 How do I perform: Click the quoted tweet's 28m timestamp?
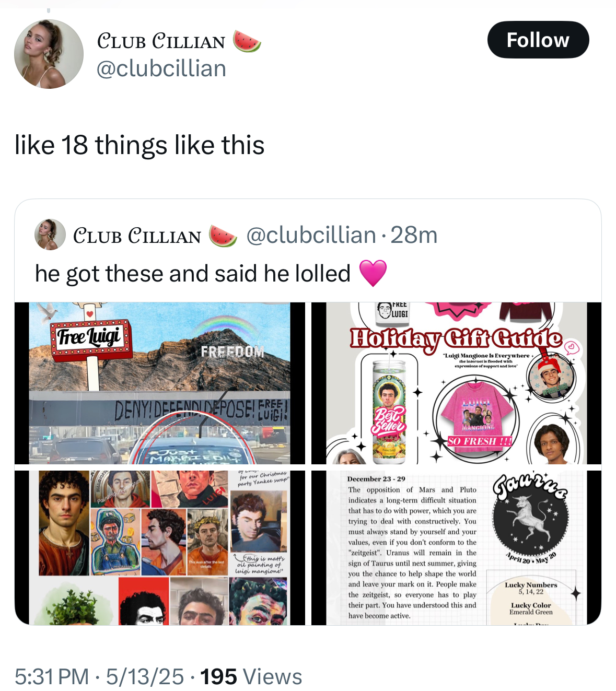click(x=414, y=235)
